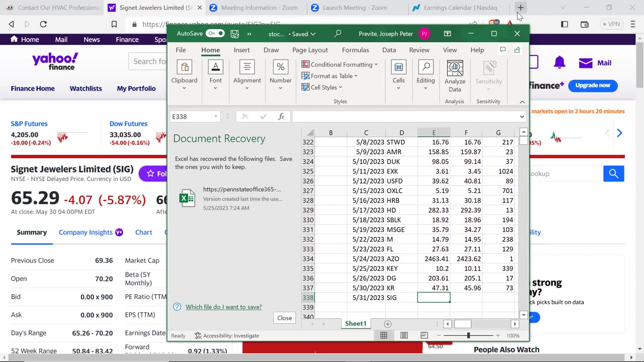Click the Save icon in Excel title bar
Viewport: 644px width, 362px height.
(x=234, y=34)
